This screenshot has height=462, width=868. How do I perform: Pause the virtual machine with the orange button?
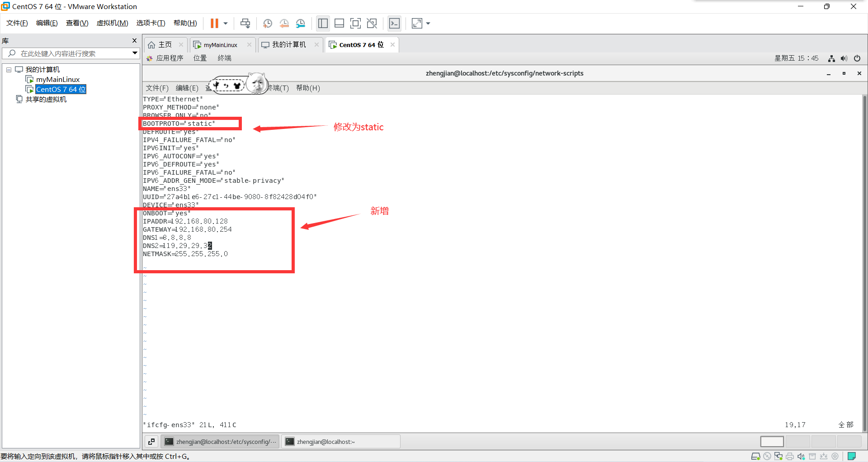point(214,23)
